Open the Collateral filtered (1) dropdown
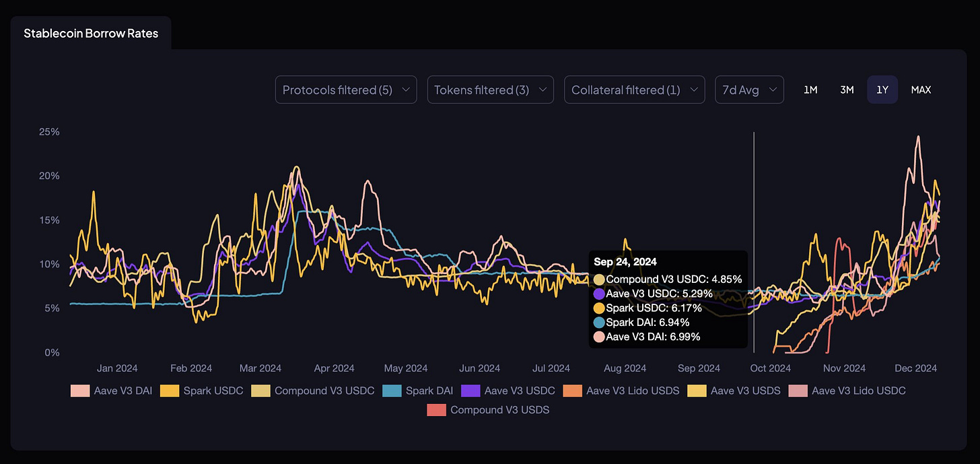 click(x=635, y=90)
